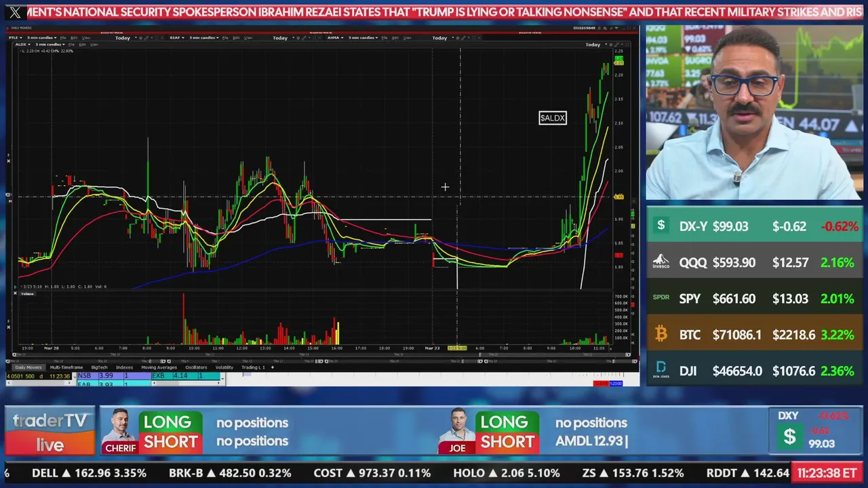Click the Mar 20 date marker on time axis
Image resolution: width=868 pixels, height=488 pixels.
(52, 348)
